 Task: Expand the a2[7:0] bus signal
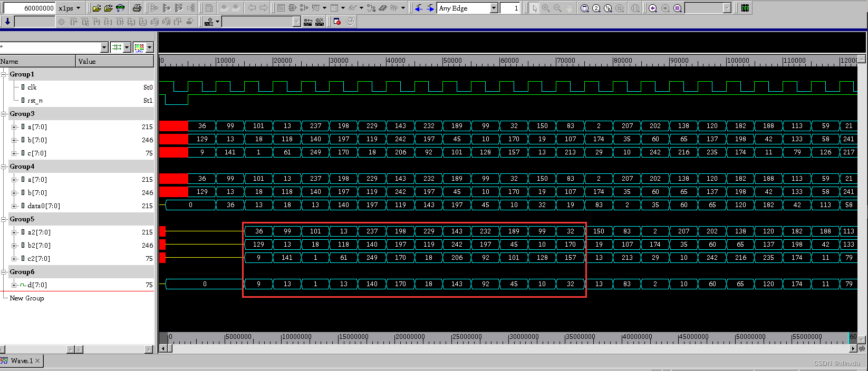pos(14,232)
